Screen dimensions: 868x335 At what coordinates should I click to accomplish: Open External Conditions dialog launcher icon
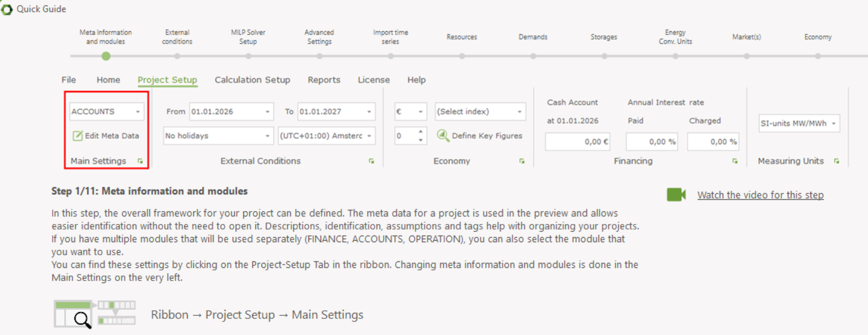tap(371, 161)
